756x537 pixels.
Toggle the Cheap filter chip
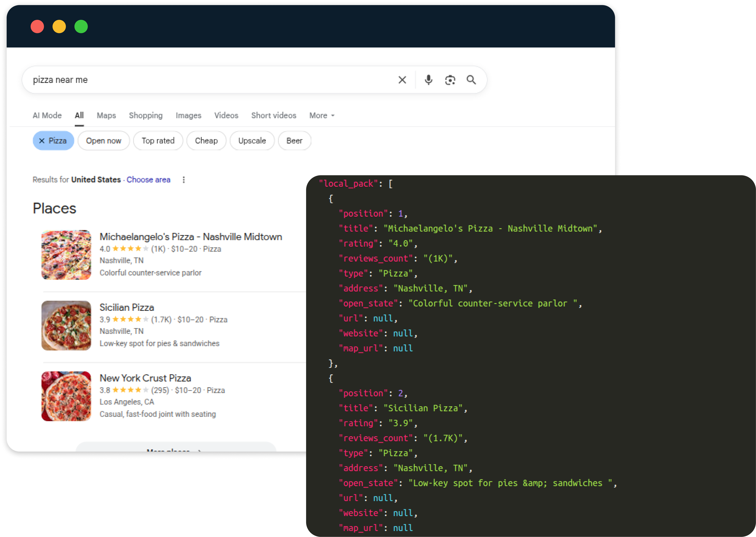click(206, 141)
